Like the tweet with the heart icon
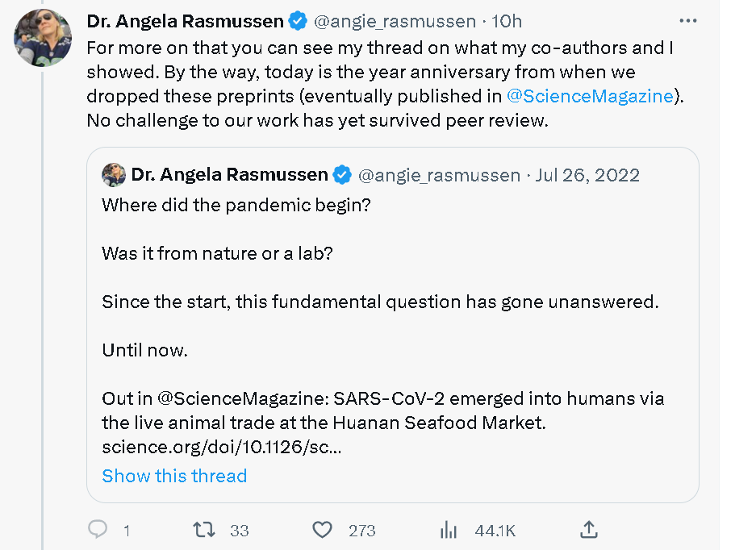The height and width of the screenshot is (550, 756). pyautogui.click(x=322, y=529)
